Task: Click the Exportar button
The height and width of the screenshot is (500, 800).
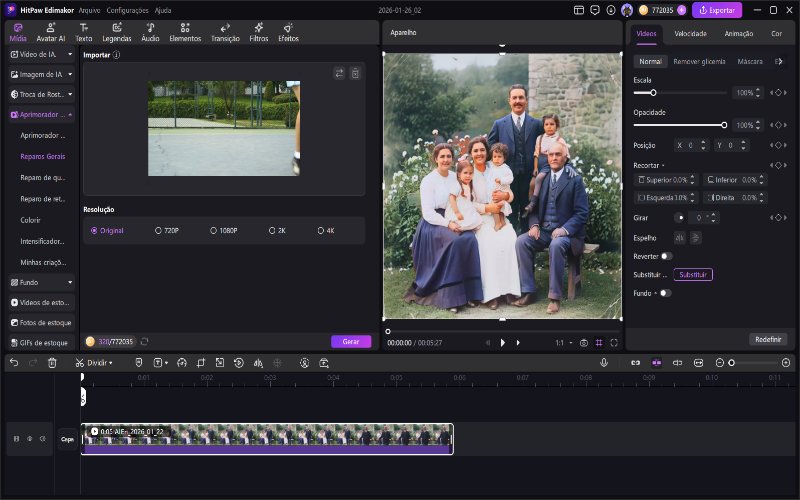Action: [717, 10]
